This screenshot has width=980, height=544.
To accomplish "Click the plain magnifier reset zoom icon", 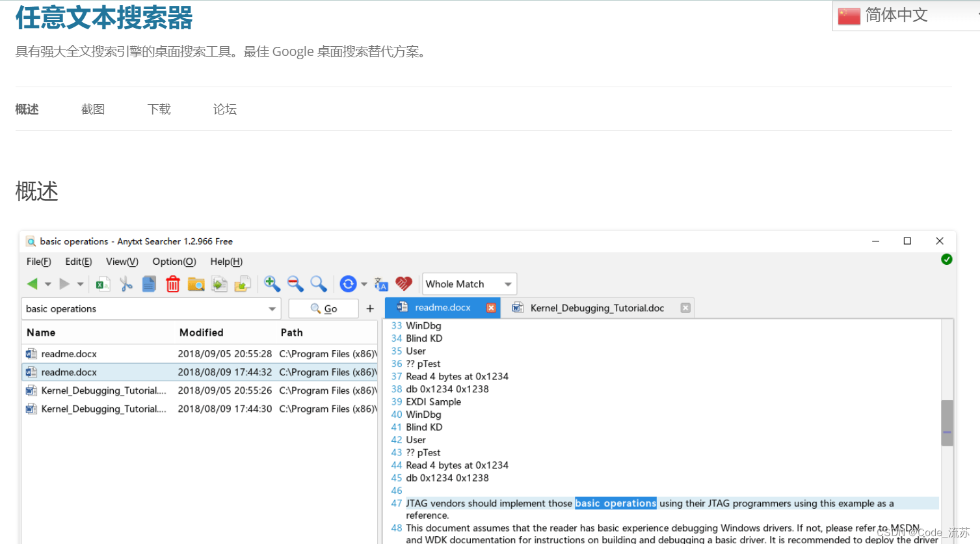I will tap(318, 284).
